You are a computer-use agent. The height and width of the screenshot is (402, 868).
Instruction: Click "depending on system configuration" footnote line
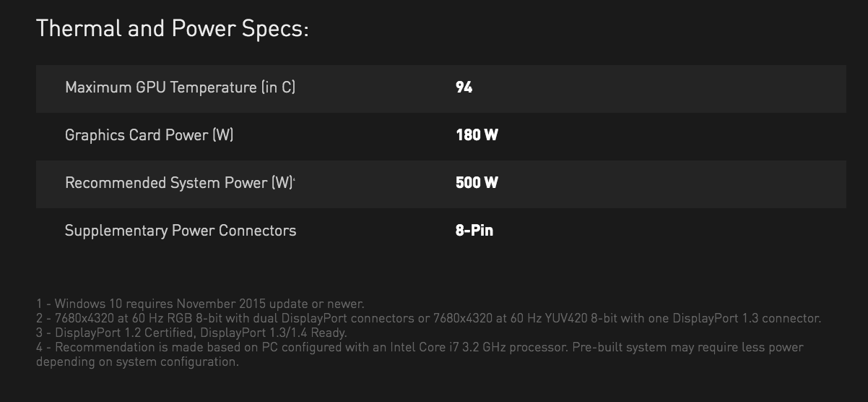[137, 362]
